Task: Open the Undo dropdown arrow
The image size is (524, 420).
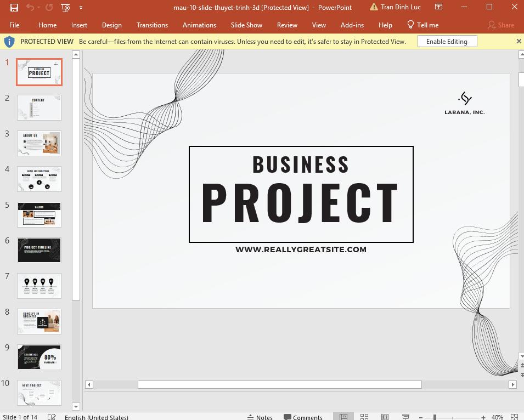Action: tap(38, 7)
